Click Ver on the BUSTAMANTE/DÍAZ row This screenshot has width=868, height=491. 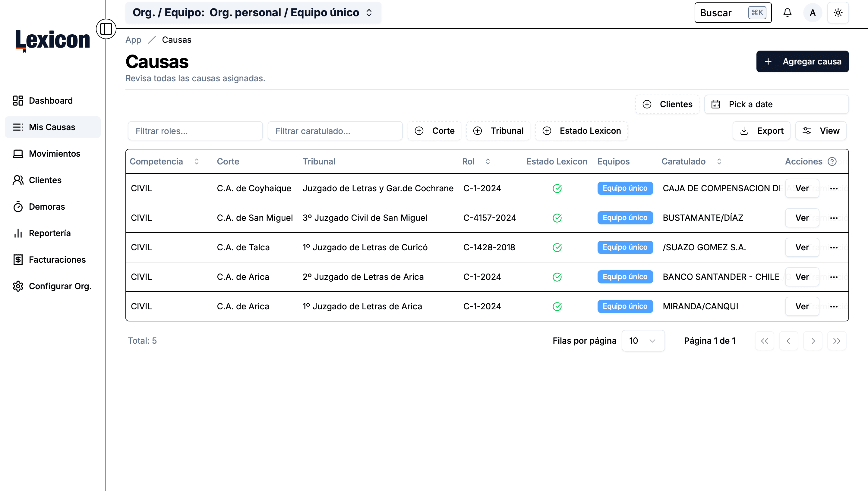tap(802, 217)
